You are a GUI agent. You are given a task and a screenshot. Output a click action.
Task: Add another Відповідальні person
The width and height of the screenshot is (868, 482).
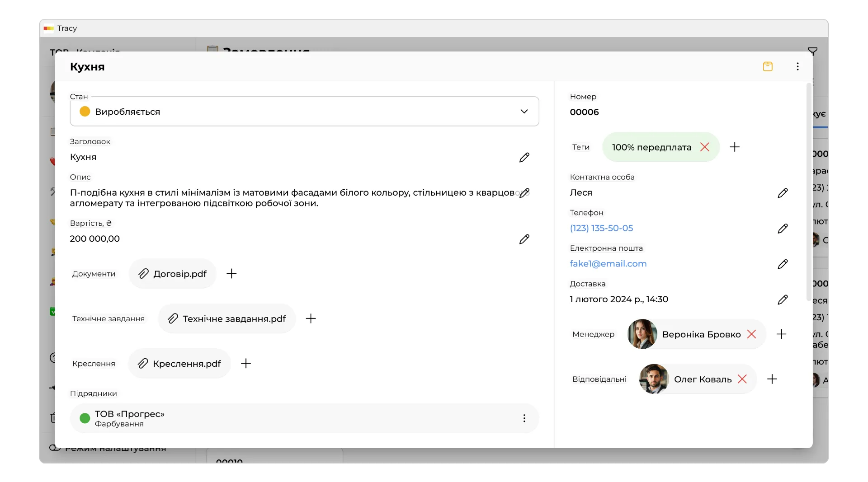point(772,379)
